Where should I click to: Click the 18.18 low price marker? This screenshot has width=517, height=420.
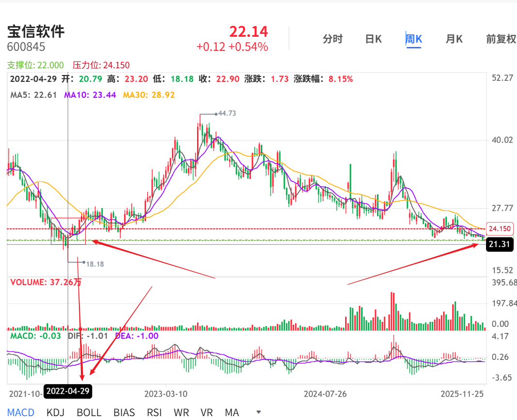(95, 264)
